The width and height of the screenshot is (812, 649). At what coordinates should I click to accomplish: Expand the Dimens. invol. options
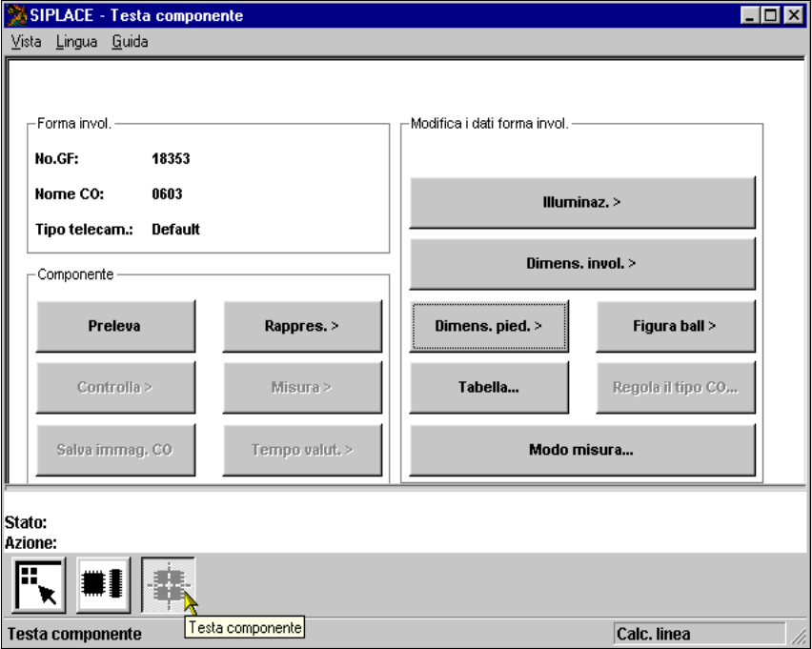581,263
